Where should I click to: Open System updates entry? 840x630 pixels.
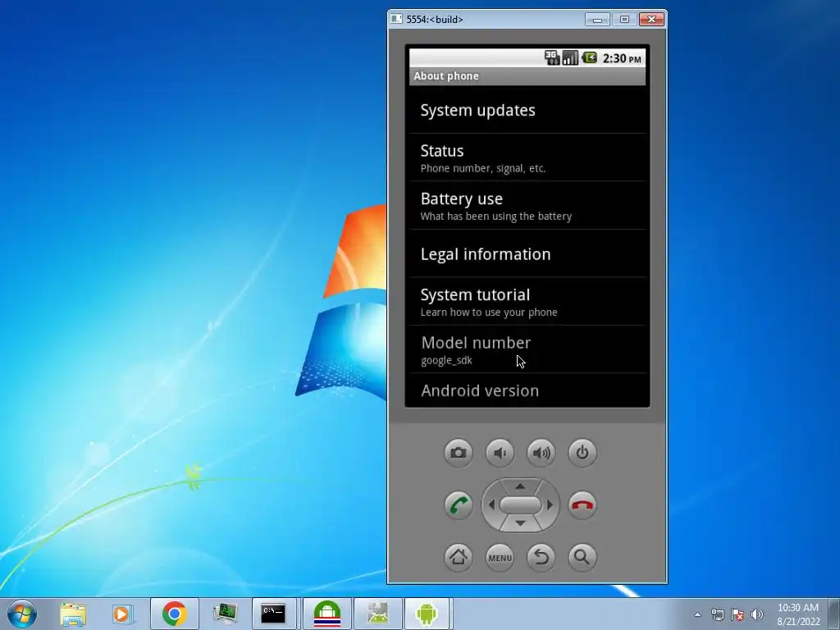point(527,110)
